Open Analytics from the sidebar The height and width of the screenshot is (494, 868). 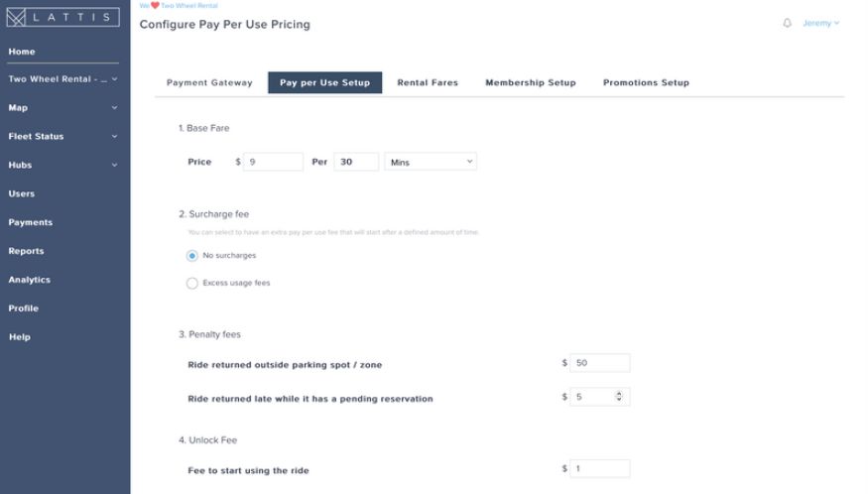pyautogui.click(x=30, y=280)
